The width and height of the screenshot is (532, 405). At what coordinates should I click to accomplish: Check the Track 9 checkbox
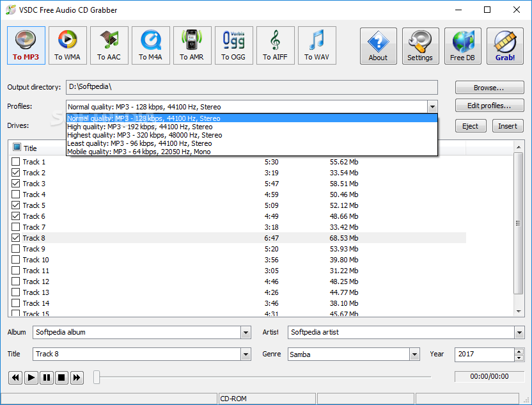click(15, 248)
